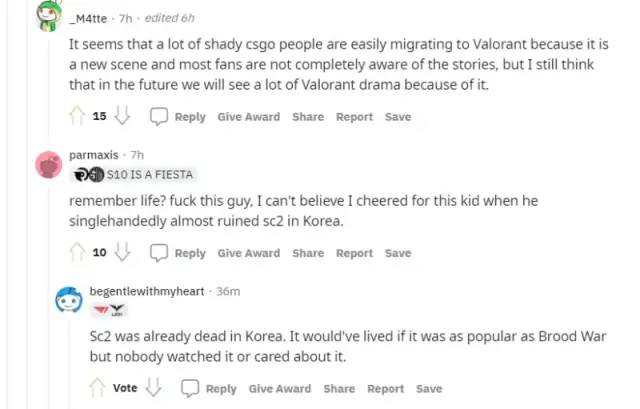
Task: Share the parmaxis comment
Action: pos(308,253)
